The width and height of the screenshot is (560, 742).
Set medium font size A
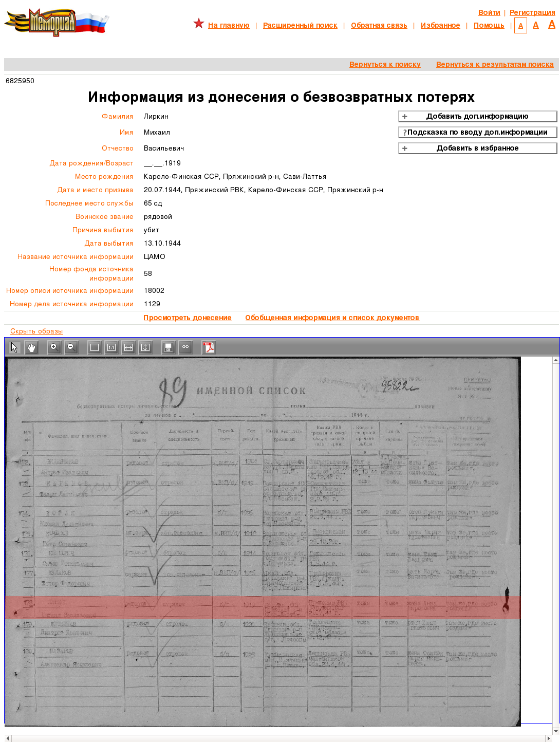pyautogui.click(x=536, y=25)
